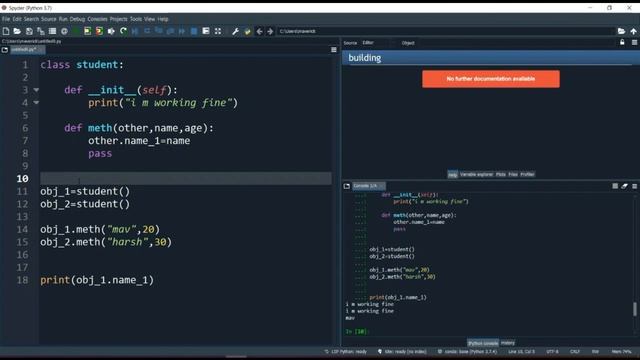Viewport: 640px width, 360px height.
Task: Change to the parent directory
Action: tap(633, 31)
